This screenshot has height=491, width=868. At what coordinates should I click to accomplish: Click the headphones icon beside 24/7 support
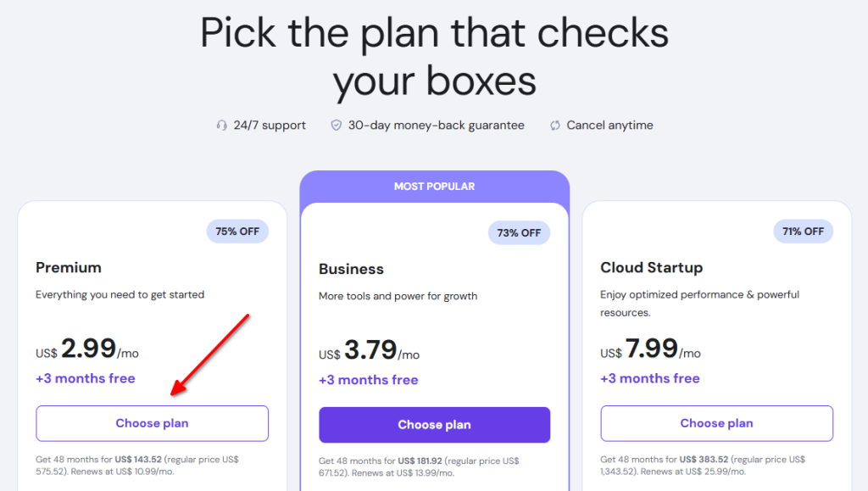tap(222, 125)
